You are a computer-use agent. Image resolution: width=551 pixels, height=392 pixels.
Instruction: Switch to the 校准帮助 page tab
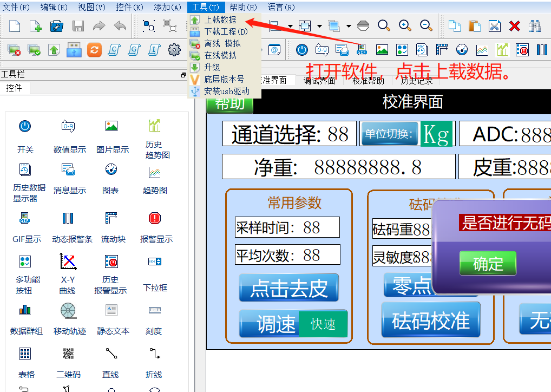tap(368, 81)
